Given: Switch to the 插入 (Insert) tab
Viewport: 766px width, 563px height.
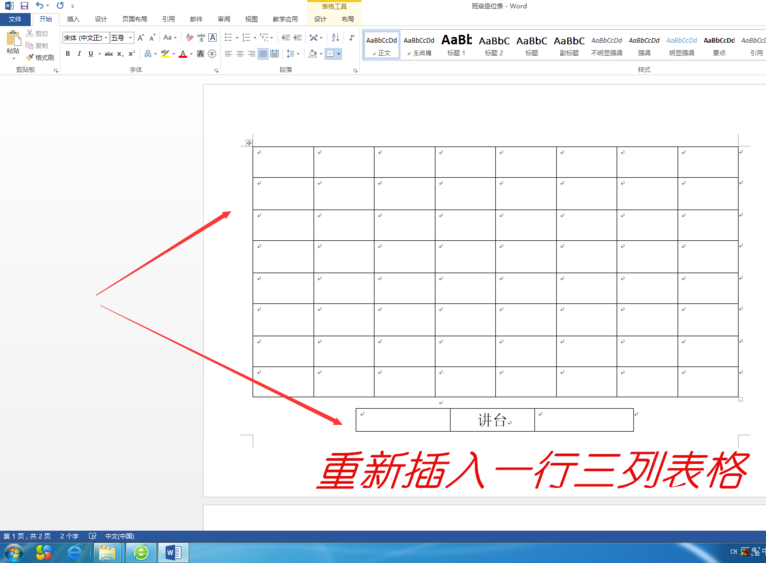Looking at the screenshot, I should (73, 19).
